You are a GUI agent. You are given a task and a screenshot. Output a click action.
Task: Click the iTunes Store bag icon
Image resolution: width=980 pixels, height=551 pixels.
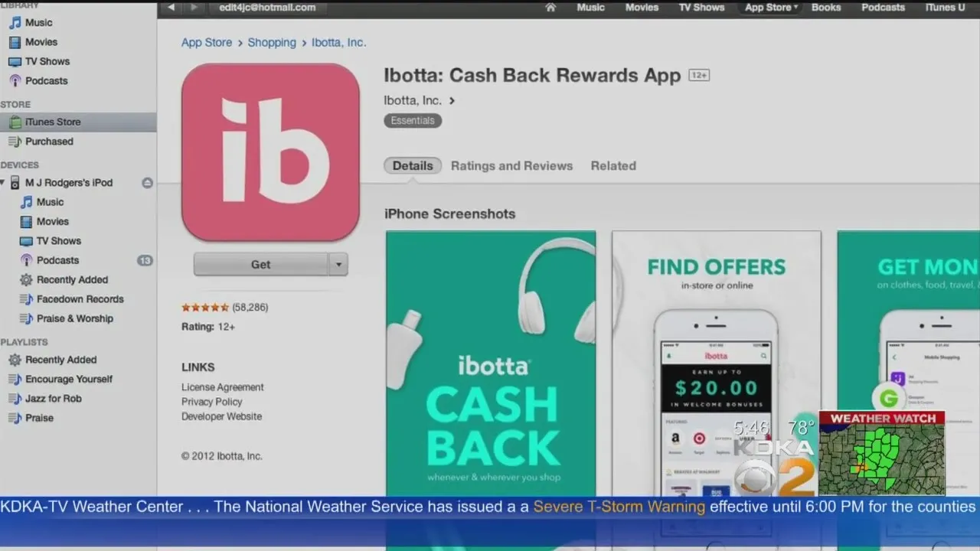pos(15,122)
